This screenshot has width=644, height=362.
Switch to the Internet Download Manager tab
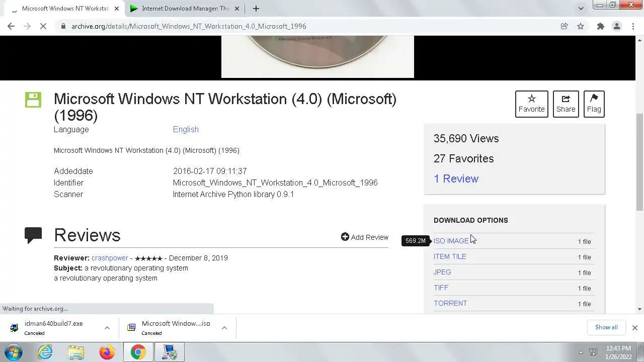coord(185,9)
